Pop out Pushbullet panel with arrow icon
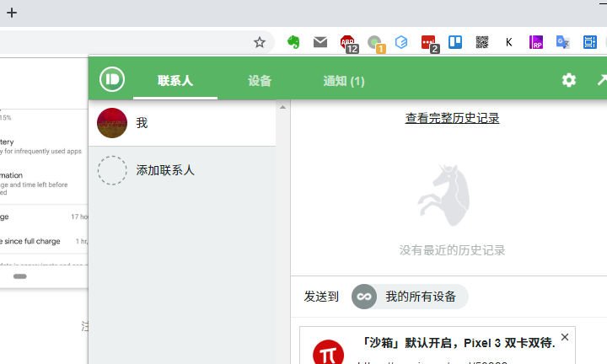 pos(602,80)
